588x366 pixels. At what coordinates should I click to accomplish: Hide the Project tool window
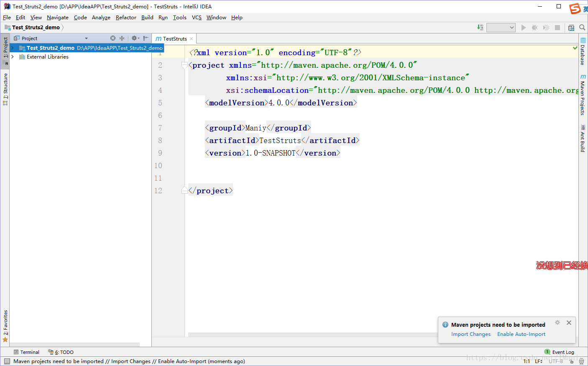(146, 38)
